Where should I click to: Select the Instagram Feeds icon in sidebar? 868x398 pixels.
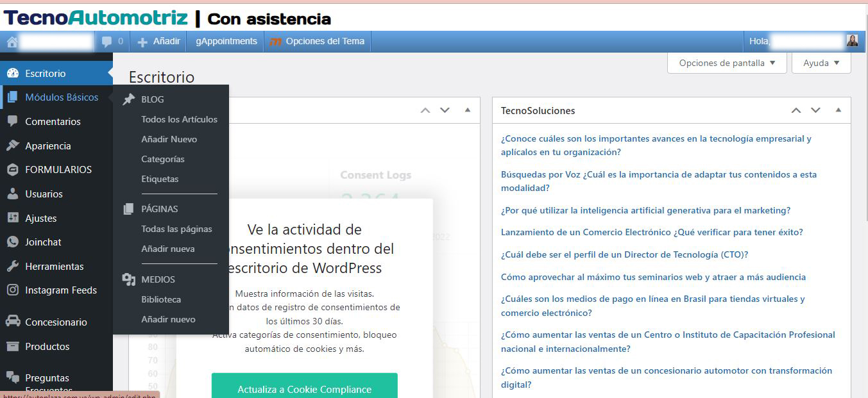12,290
